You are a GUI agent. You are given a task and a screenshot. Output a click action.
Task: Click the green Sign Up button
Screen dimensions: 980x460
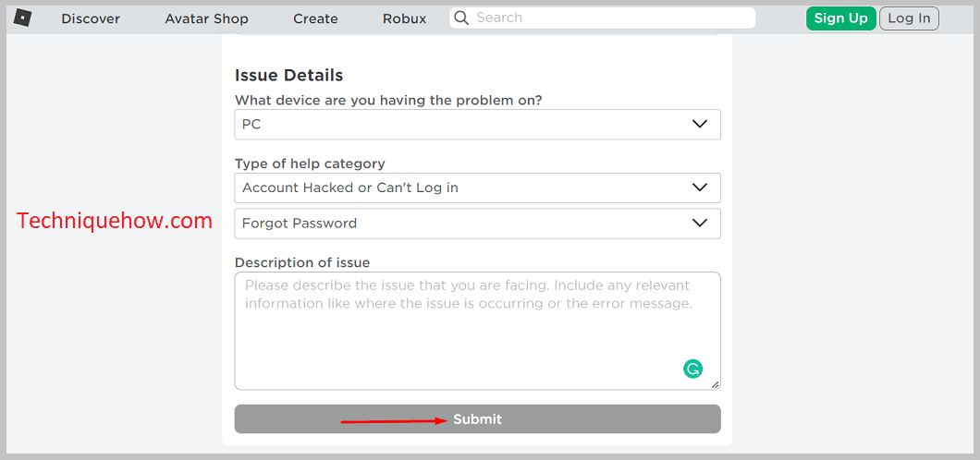coord(840,18)
